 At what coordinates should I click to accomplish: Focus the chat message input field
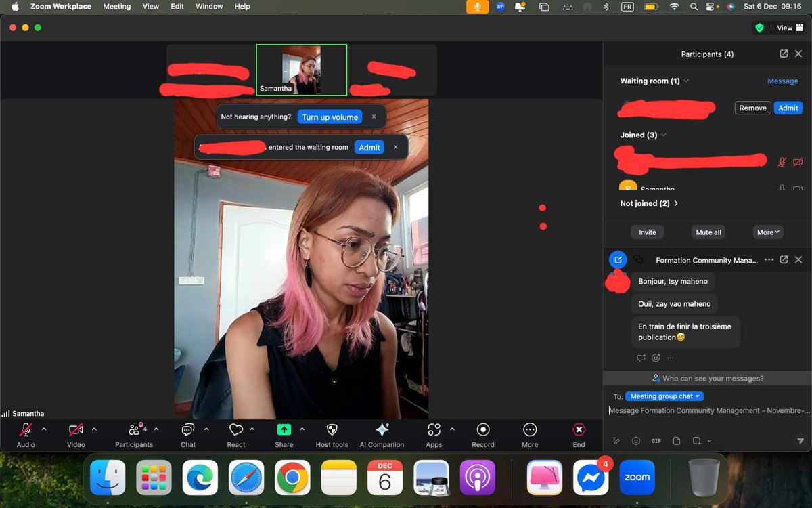point(708,410)
